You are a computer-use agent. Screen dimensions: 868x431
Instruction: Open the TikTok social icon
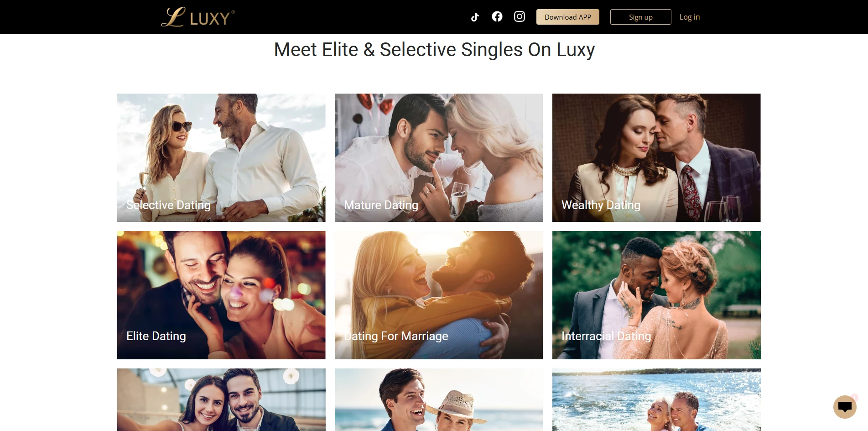[475, 17]
